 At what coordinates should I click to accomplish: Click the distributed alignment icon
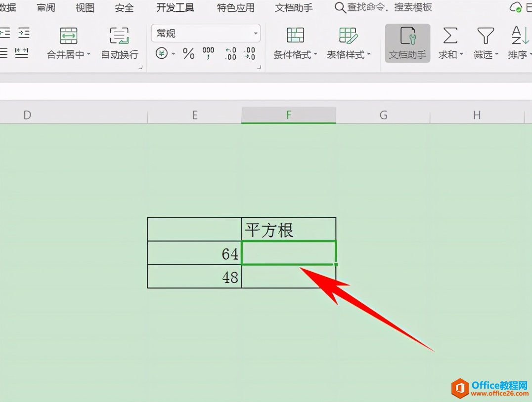[x=22, y=53]
